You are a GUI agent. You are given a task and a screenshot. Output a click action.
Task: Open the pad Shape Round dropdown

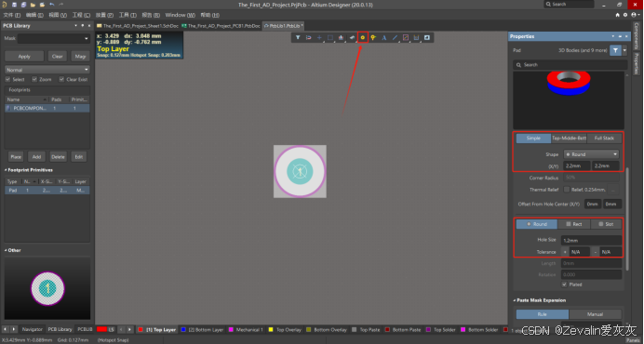coord(591,154)
